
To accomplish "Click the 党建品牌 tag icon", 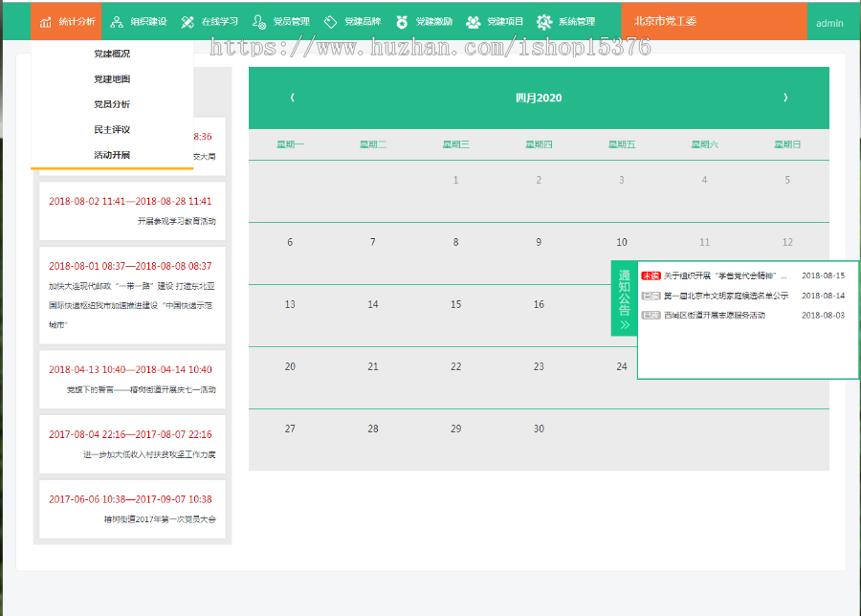I will 330,22.
